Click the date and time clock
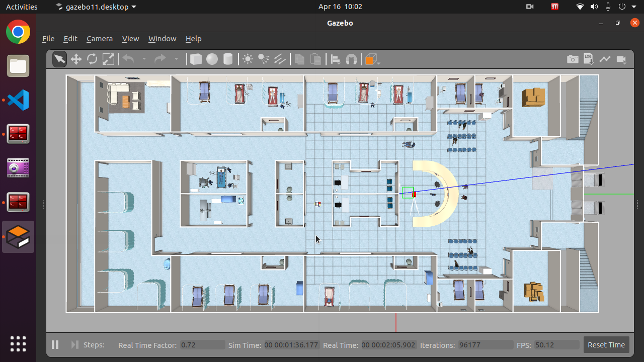The width and height of the screenshot is (644, 362). click(x=340, y=7)
